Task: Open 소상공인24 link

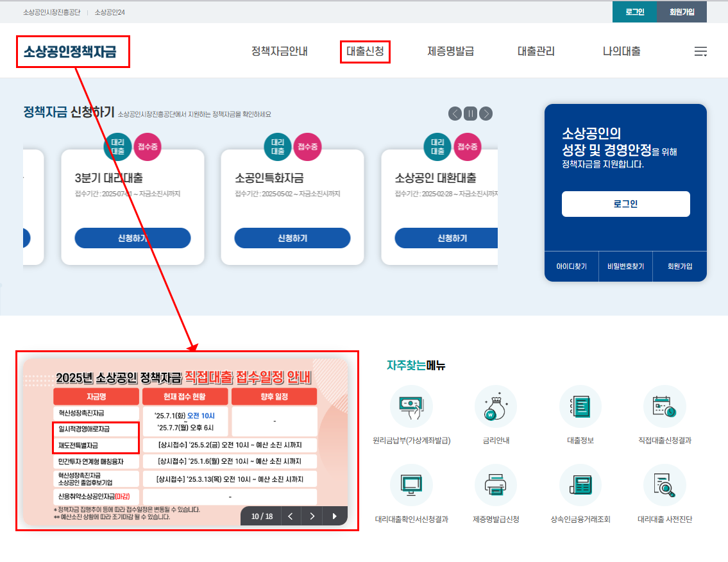Action: [x=110, y=12]
